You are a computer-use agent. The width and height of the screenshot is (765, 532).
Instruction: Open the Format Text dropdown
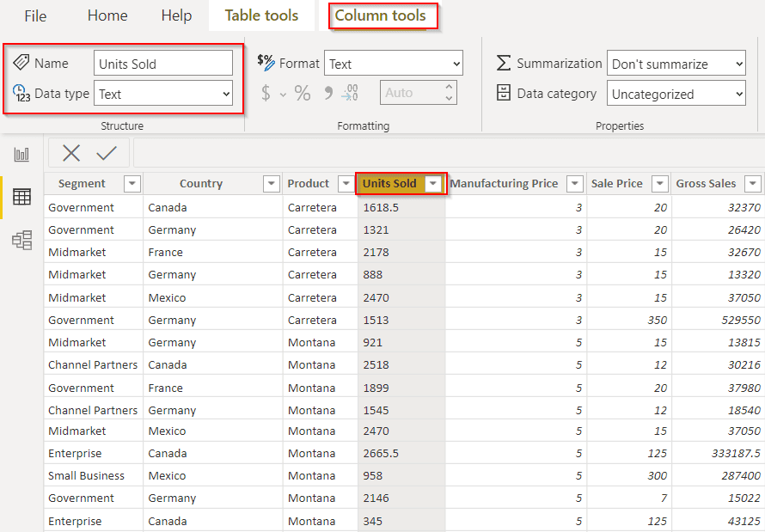[x=393, y=64]
